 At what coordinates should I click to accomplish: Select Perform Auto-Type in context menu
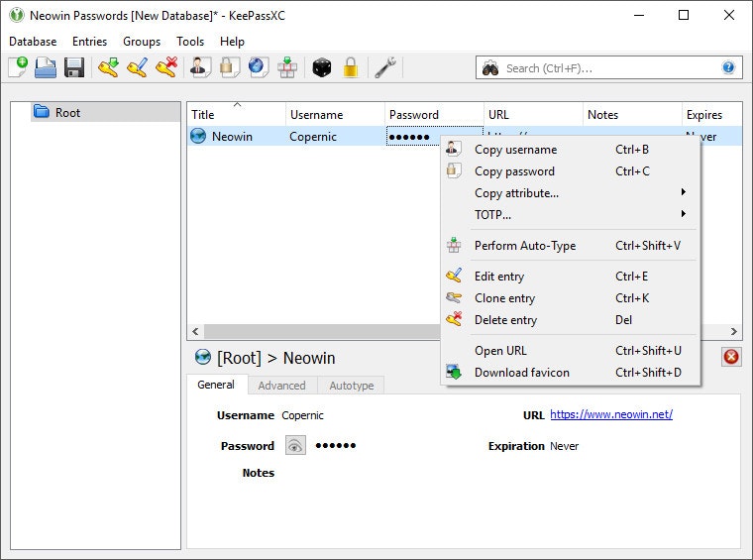(524, 246)
